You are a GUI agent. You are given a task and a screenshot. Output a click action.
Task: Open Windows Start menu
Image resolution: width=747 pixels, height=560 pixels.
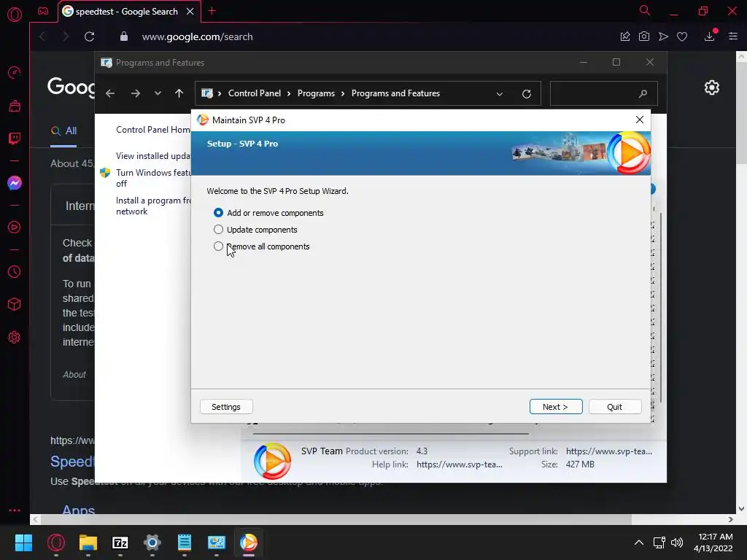(x=23, y=542)
